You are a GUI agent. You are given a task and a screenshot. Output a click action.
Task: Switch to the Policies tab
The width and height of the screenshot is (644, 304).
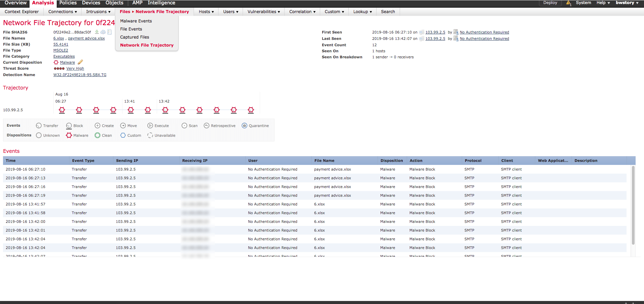[68, 3]
